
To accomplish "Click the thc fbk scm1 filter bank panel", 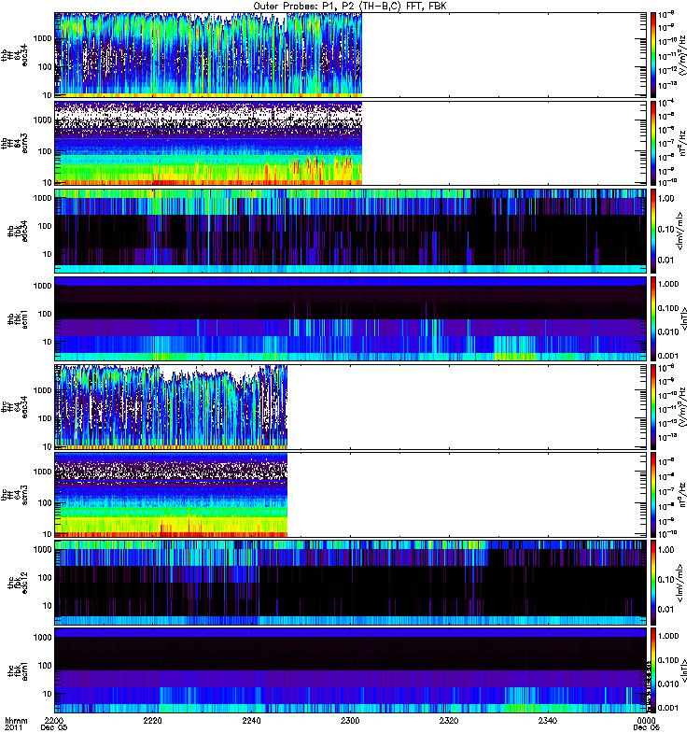I will [351, 670].
